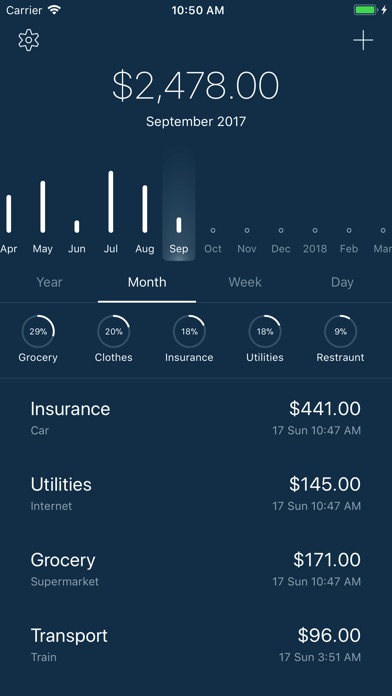Image resolution: width=392 pixels, height=696 pixels.
Task: Tap the Grocery 29% category ring
Action: pos(38,331)
